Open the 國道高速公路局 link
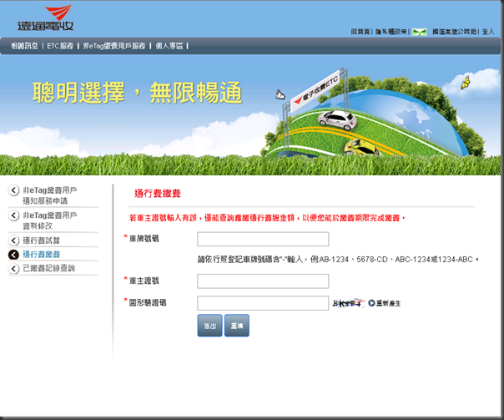Viewport: 504px width, 420px height. coord(454,32)
